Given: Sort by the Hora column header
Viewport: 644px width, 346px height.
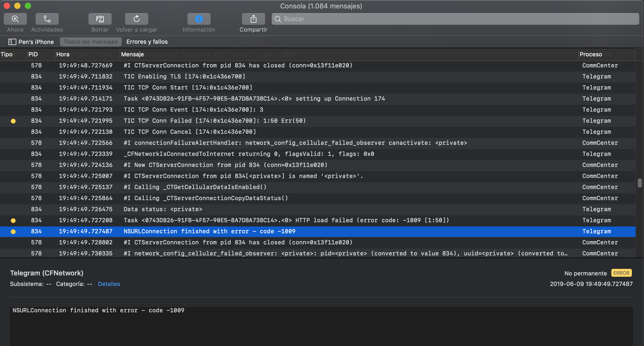Looking at the screenshot, I should 63,55.
